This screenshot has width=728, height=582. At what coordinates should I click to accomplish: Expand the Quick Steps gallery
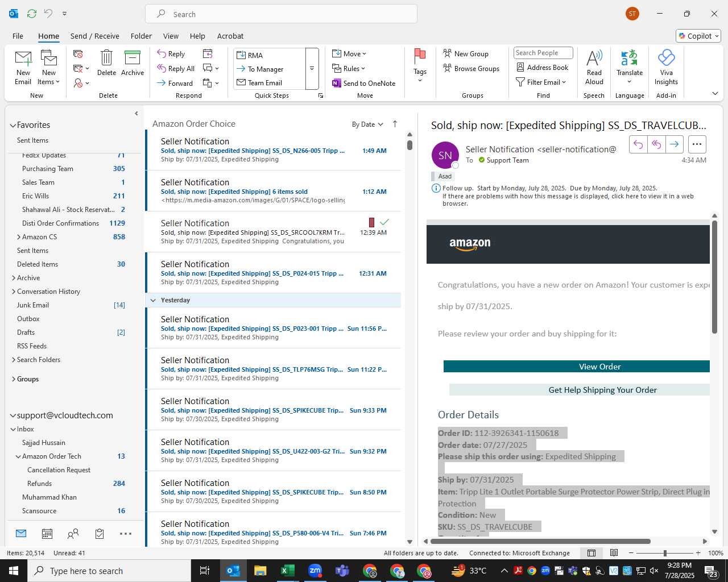click(x=312, y=69)
